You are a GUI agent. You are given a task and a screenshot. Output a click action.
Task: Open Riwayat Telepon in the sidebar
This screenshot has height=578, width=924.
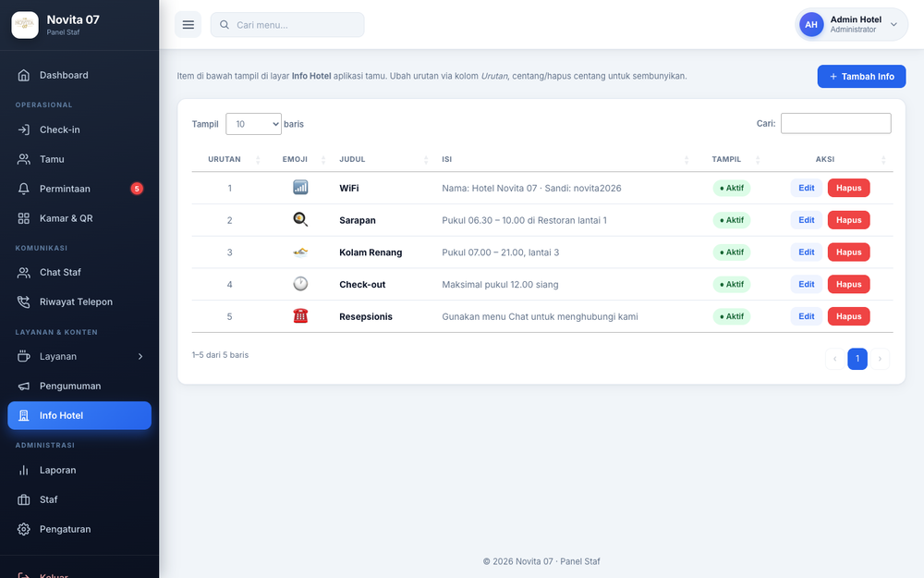point(79,302)
